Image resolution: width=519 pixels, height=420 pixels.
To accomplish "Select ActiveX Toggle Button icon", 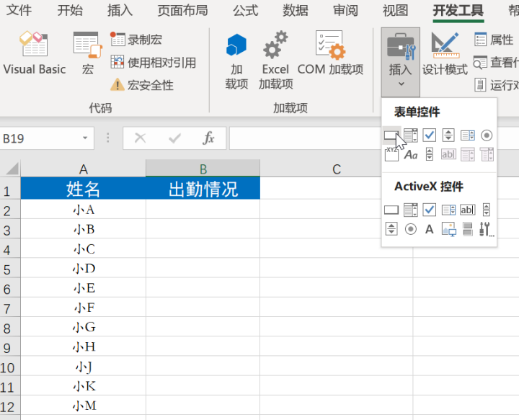I will point(467,229).
